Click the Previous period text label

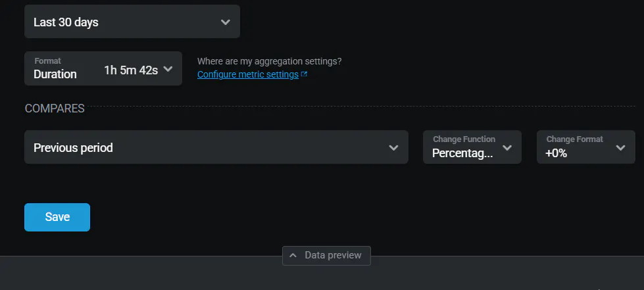(73, 148)
